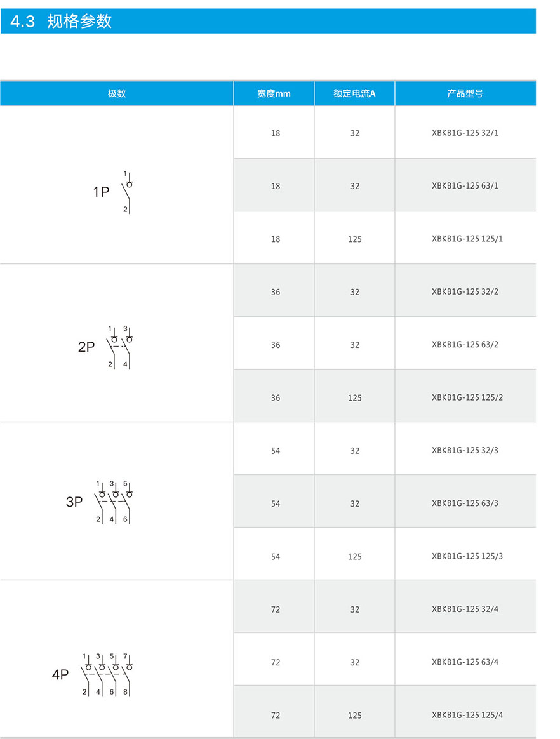560x739 pixels.
Task: Click the width cell in the XBKB1G-125 125/1 row
Action: click(x=276, y=239)
